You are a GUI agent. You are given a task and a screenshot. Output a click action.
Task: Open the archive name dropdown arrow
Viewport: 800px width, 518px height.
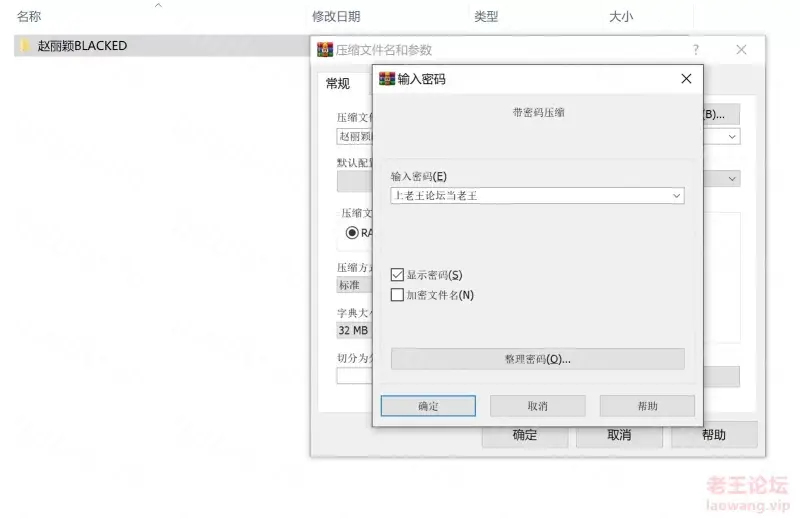(732, 137)
